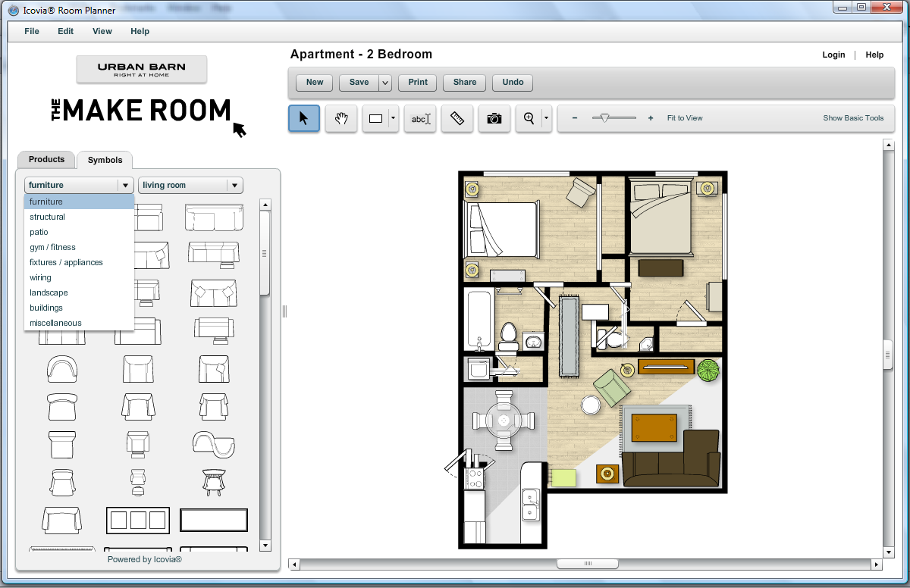Click the Print button

pos(418,83)
